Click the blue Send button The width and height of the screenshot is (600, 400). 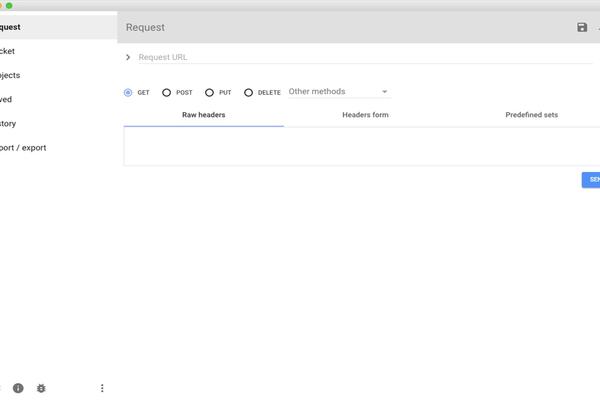tap(591, 180)
